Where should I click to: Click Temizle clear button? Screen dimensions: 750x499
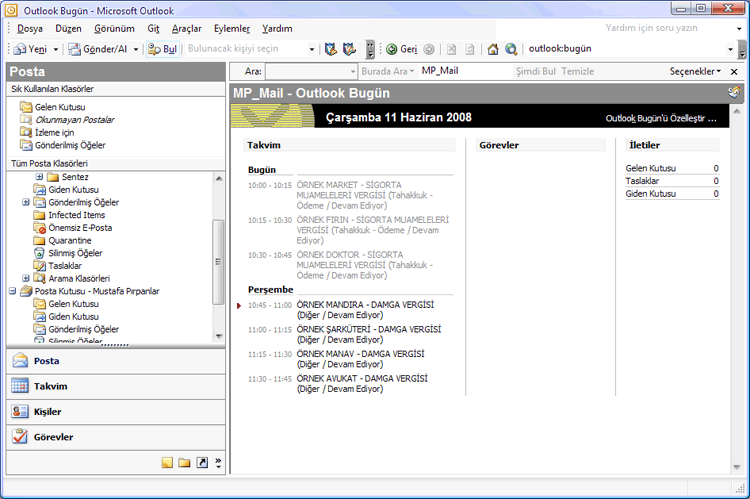[x=578, y=71]
